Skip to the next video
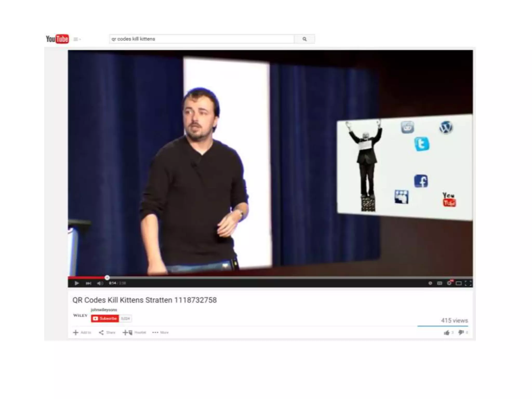 [x=89, y=283]
